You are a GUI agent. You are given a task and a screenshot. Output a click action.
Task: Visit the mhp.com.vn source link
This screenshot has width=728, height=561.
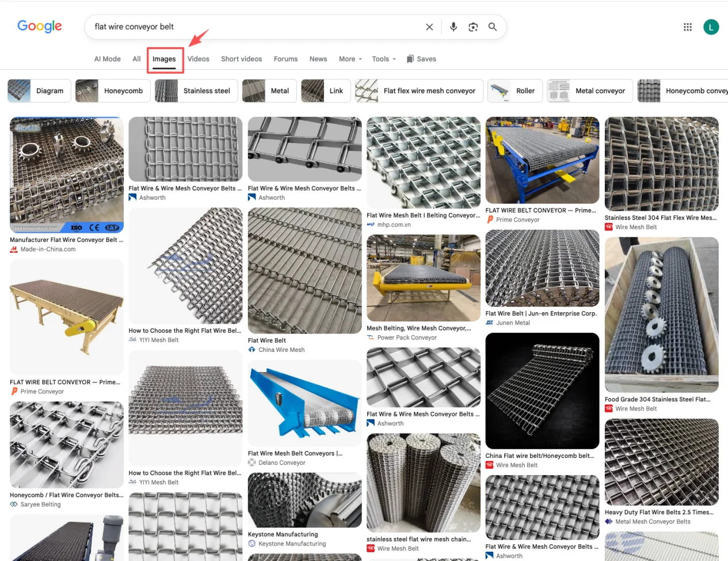point(389,225)
